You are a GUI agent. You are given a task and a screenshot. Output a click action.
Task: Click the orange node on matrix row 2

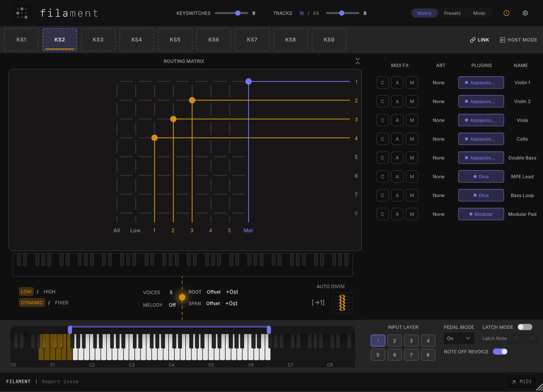point(192,100)
